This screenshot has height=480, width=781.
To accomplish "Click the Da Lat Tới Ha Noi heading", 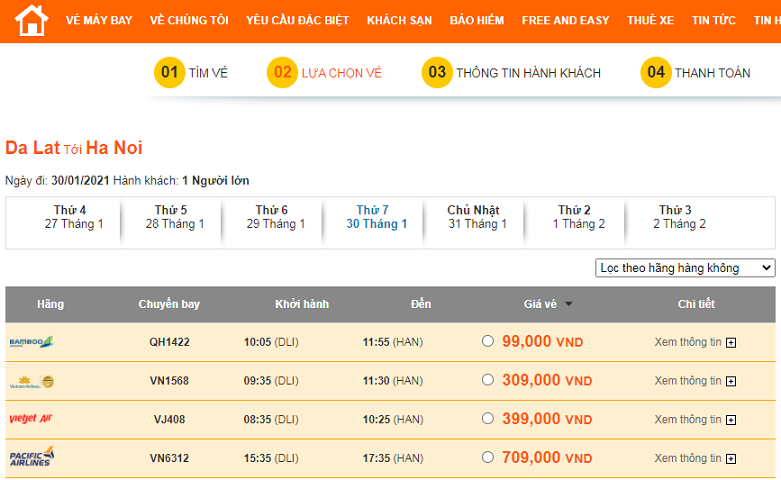I will pyautogui.click(x=74, y=148).
